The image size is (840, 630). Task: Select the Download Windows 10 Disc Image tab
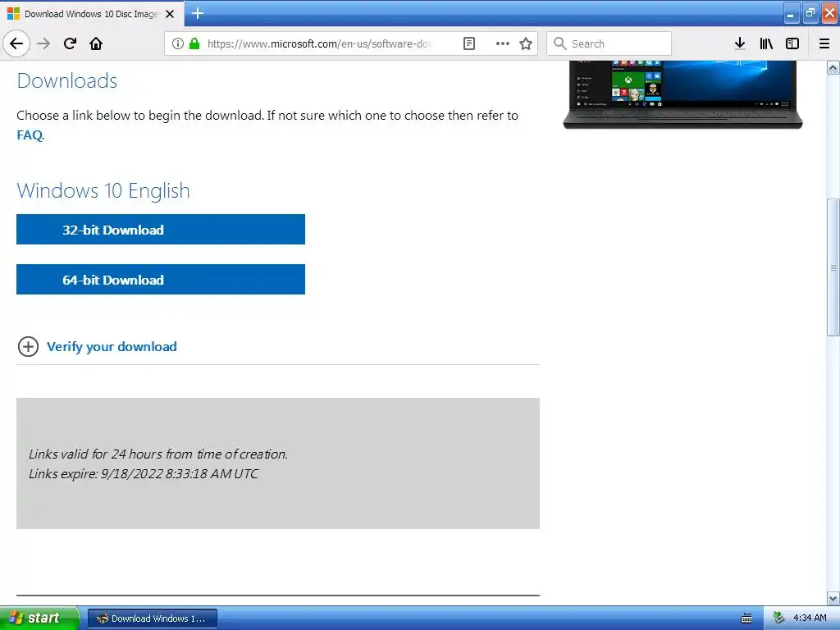tap(92, 14)
